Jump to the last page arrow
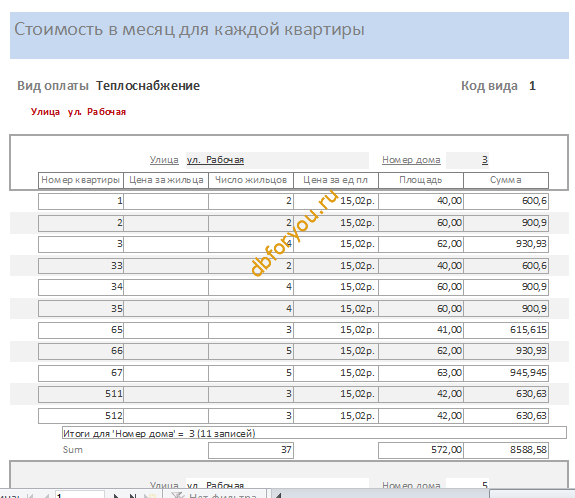Screen dimensions: 575x498 coord(133,496)
